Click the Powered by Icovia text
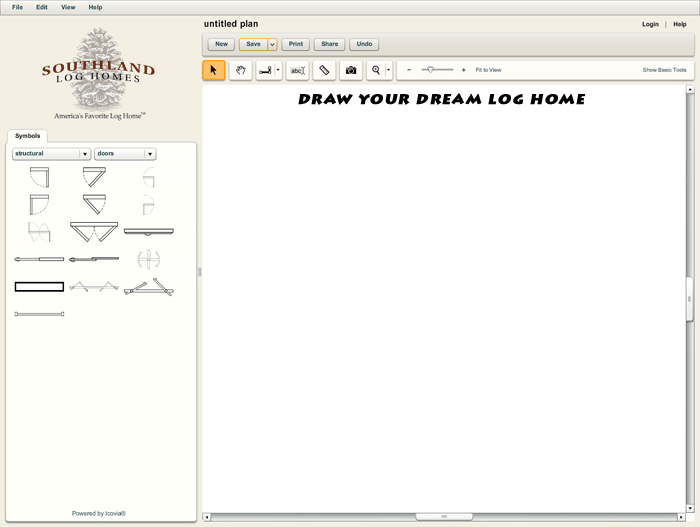Image resolution: width=700 pixels, height=527 pixels. click(x=99, y=514)
